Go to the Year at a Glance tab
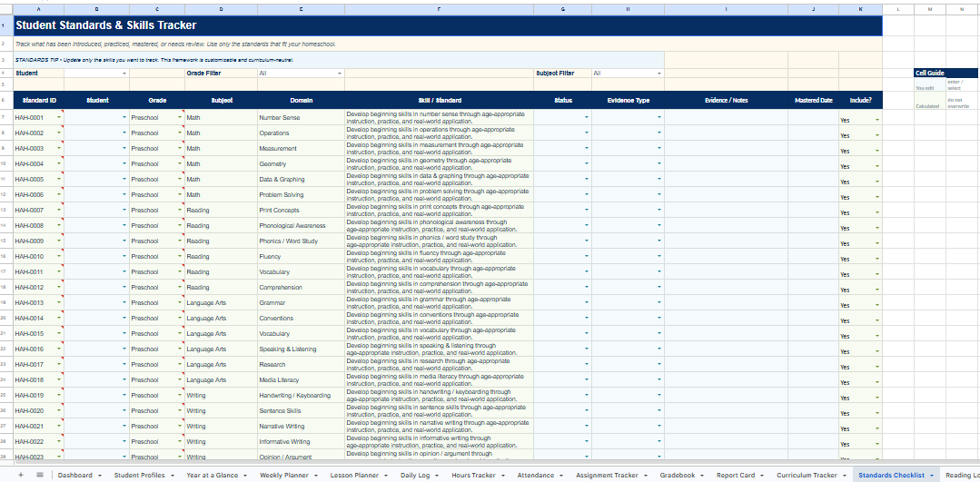980x482 pixels. (216, 475)
